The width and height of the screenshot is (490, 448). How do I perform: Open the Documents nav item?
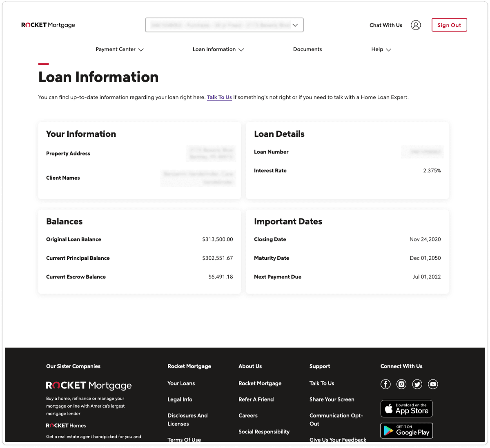click(x=307, y=49)
